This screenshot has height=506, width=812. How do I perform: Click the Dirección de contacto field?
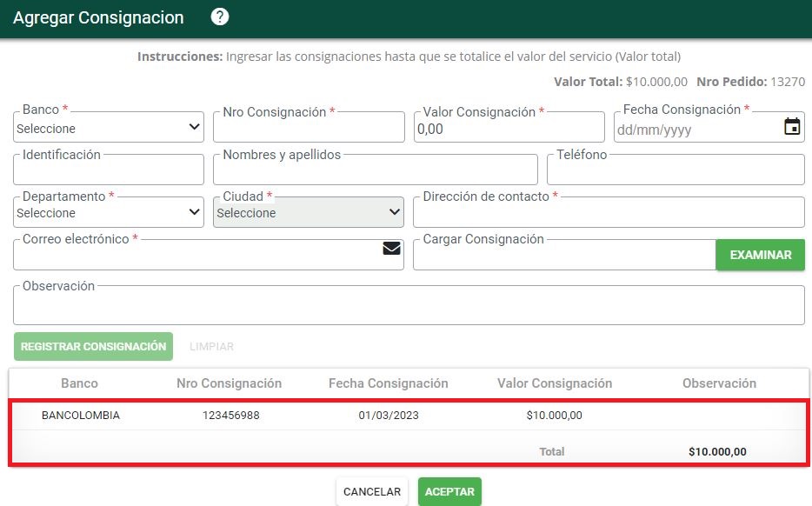tap(609, 212)
